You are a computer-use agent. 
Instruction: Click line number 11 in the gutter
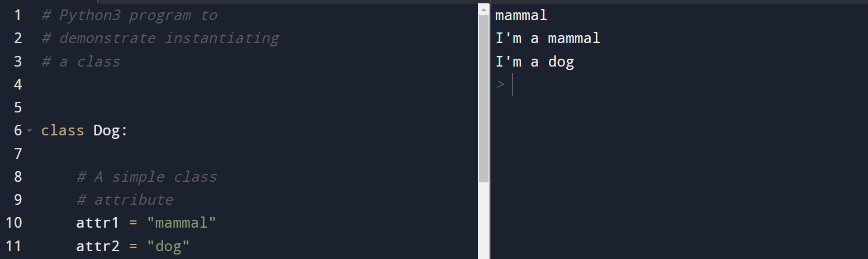point(13,246)
